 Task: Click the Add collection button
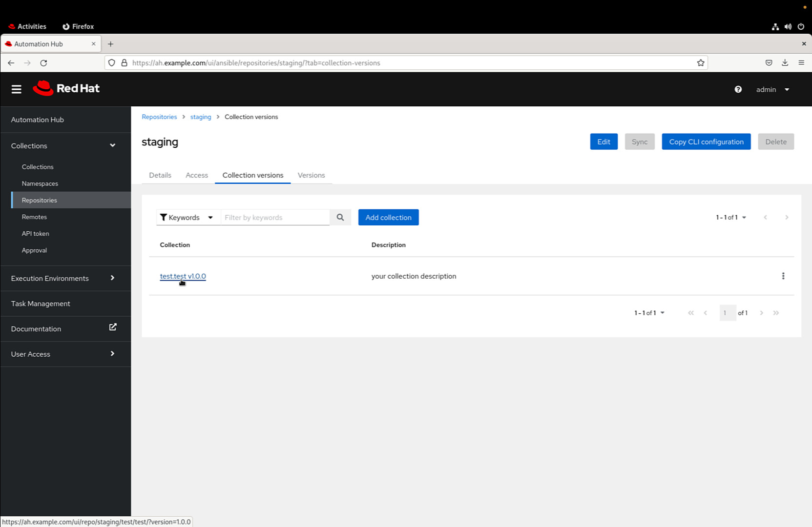[x=388, y=217]
